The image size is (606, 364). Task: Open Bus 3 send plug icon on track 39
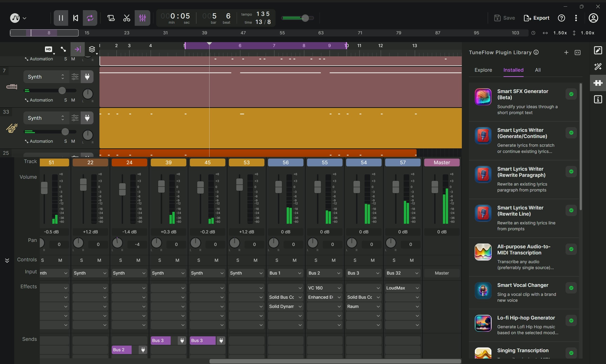[x=182, y=341]
